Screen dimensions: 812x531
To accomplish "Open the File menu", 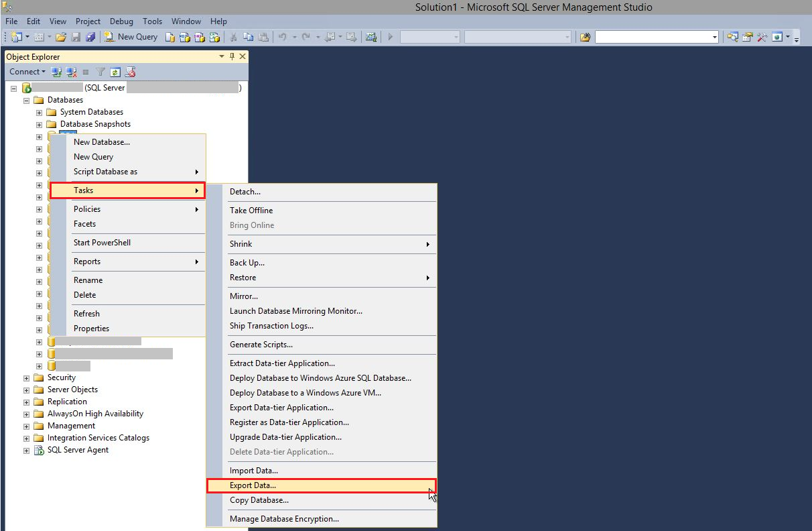I will point(11,21).
